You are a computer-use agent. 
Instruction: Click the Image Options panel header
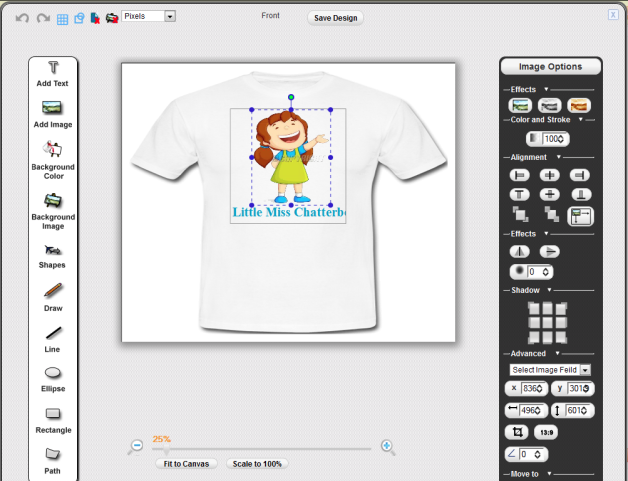[x=551, y=66]
